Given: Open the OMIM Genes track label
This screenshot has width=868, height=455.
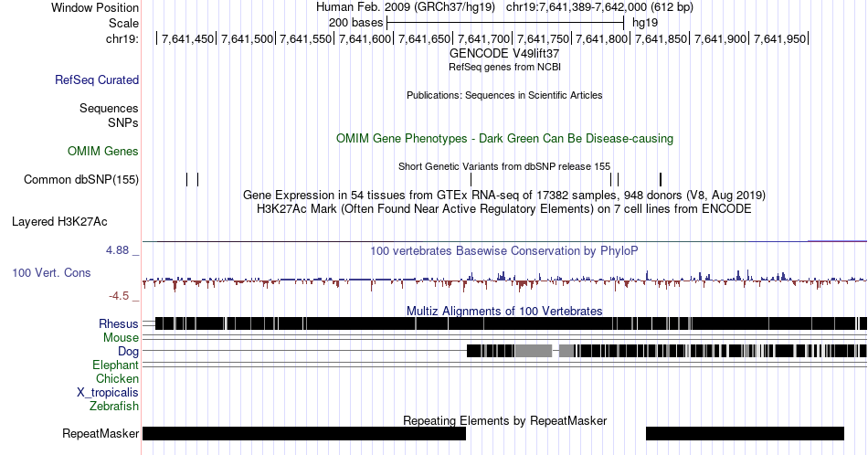Looking at the screenshot, I should tap(103, 151).
